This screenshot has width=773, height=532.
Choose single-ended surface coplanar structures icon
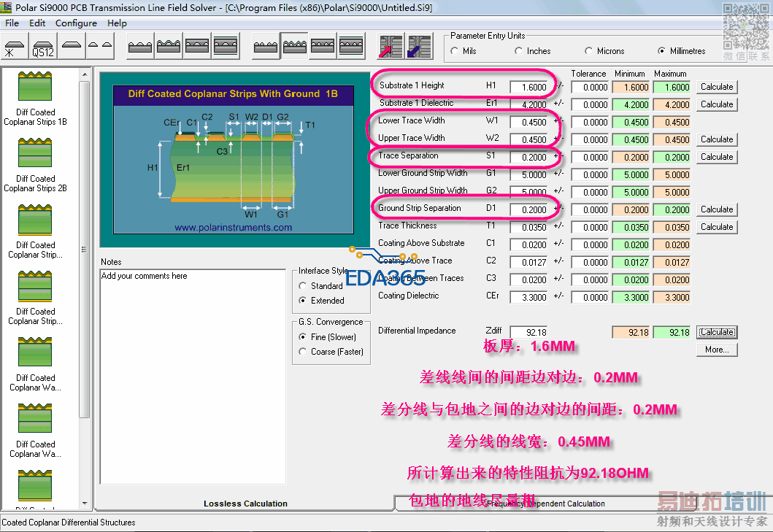(x=140, y=47)
